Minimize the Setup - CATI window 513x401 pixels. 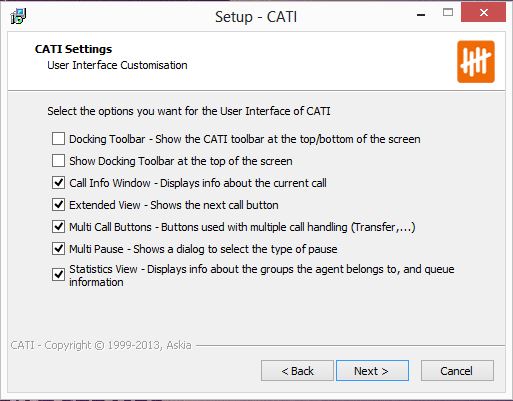pyautogui.click(x=421, y=14)
